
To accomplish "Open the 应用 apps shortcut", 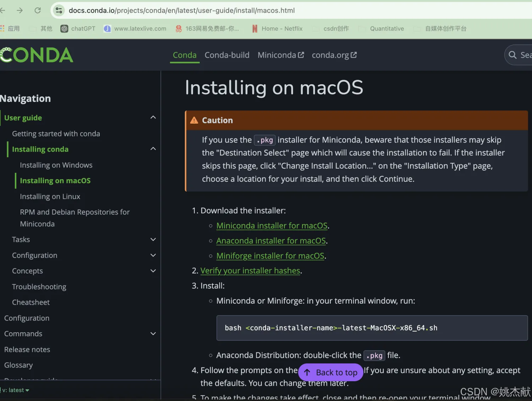I will pyautogui.click(x=10, y=29).
